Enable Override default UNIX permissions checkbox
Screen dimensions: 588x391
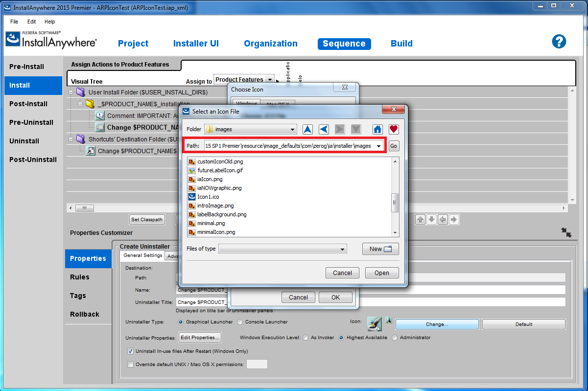pyautogui.click(x=131, y=364)
